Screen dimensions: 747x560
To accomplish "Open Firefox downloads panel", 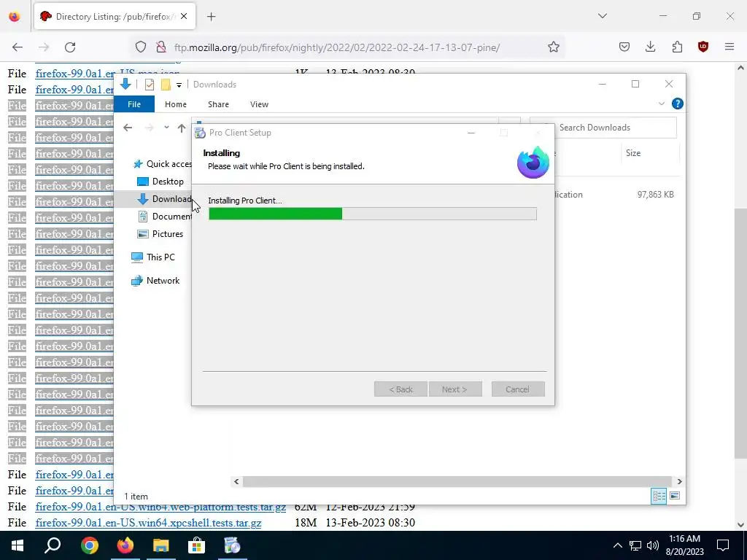I will tap(650, 47).
